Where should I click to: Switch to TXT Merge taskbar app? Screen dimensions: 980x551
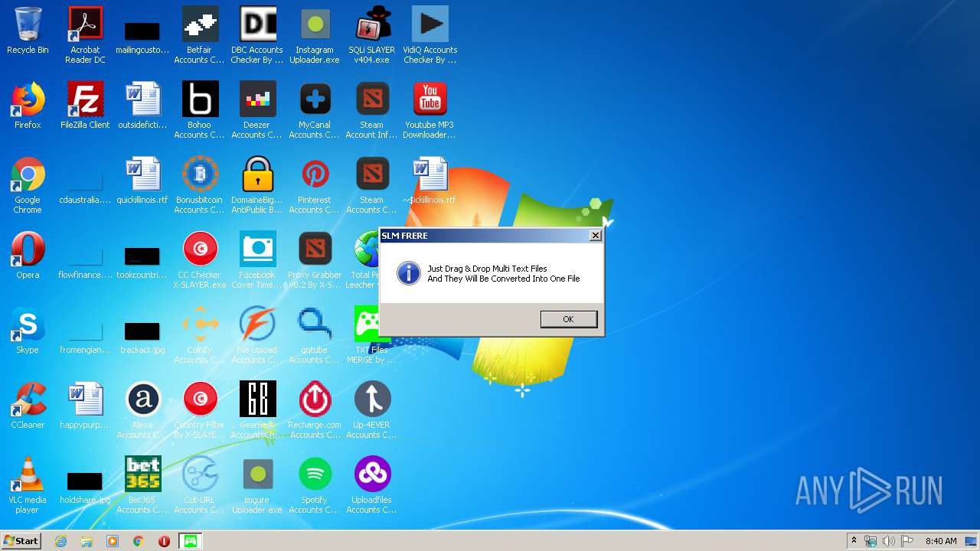(191, 541)
